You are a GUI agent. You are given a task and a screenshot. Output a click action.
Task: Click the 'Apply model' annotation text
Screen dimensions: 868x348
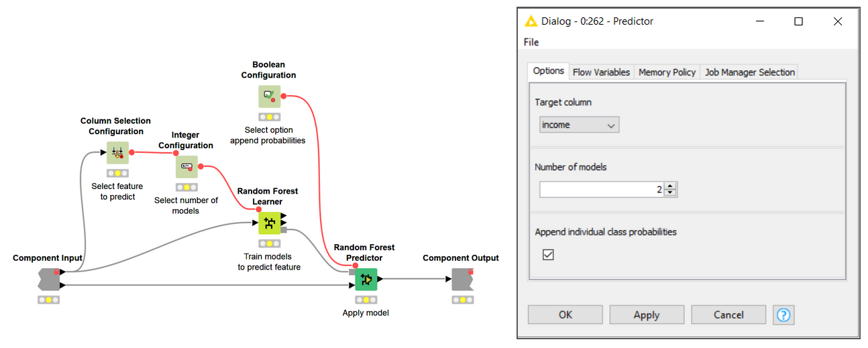[366, 312]
